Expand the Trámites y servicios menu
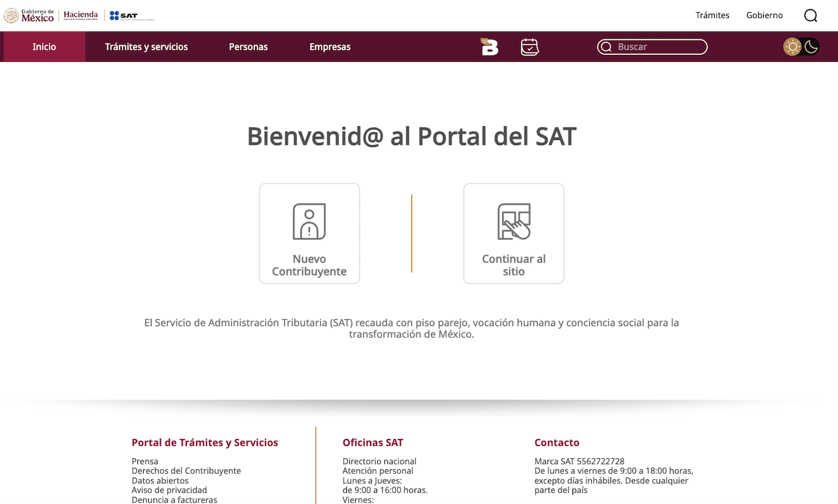838x504 pixels. pos(146,47)
